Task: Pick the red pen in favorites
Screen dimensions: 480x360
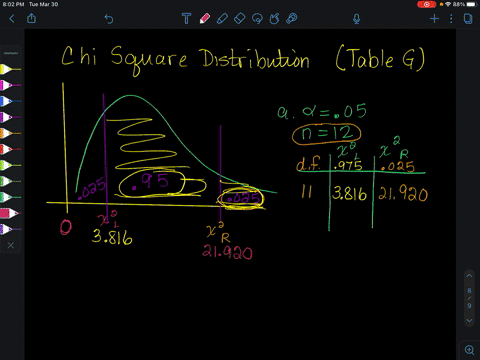Action: click(10, 149)
